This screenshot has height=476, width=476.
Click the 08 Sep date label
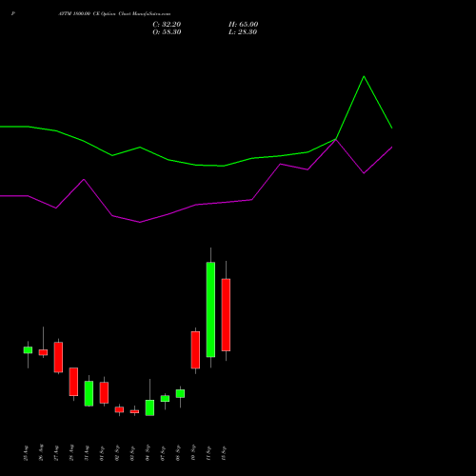[x=178, y=453]
